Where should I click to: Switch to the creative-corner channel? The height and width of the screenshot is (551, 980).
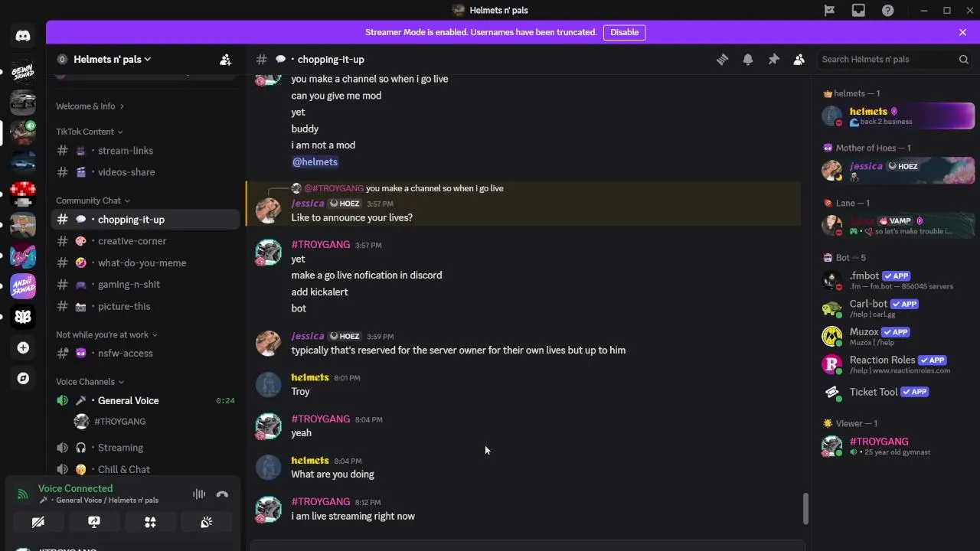tap(132, 241)
